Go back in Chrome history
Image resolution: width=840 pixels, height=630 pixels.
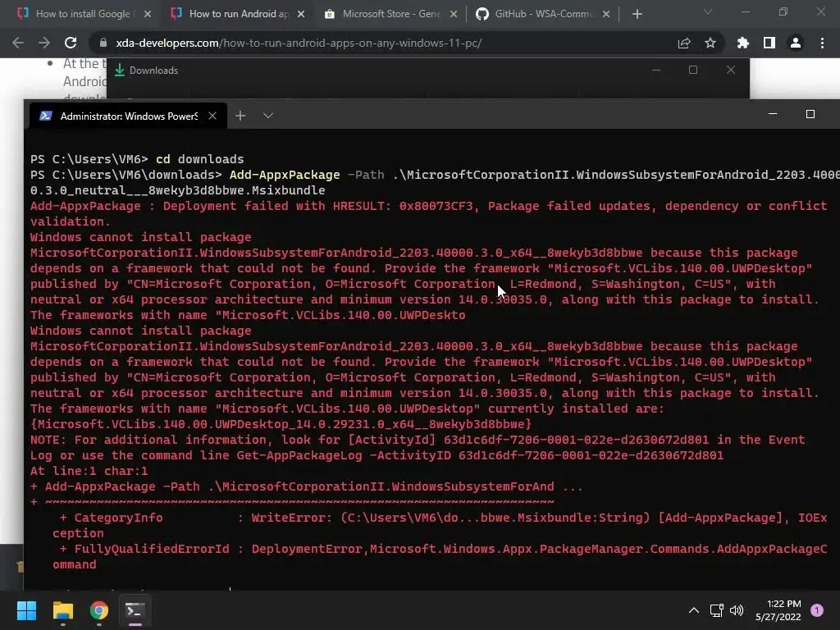(18, 43)
